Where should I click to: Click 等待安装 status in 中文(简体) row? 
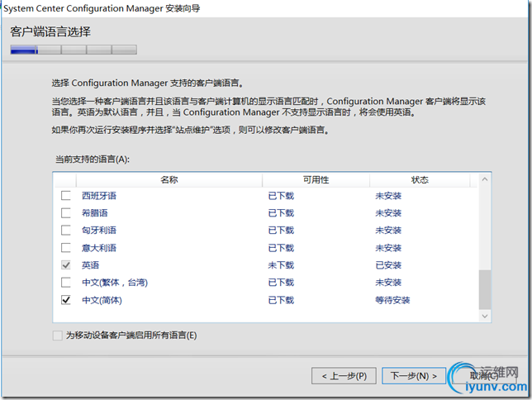(x=392, y=300)
